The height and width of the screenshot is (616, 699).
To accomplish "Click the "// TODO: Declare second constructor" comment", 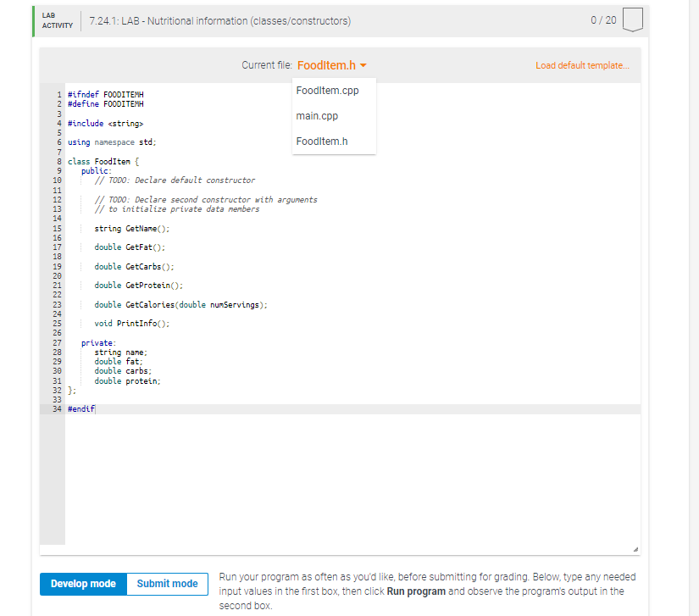I will point(206,200).
